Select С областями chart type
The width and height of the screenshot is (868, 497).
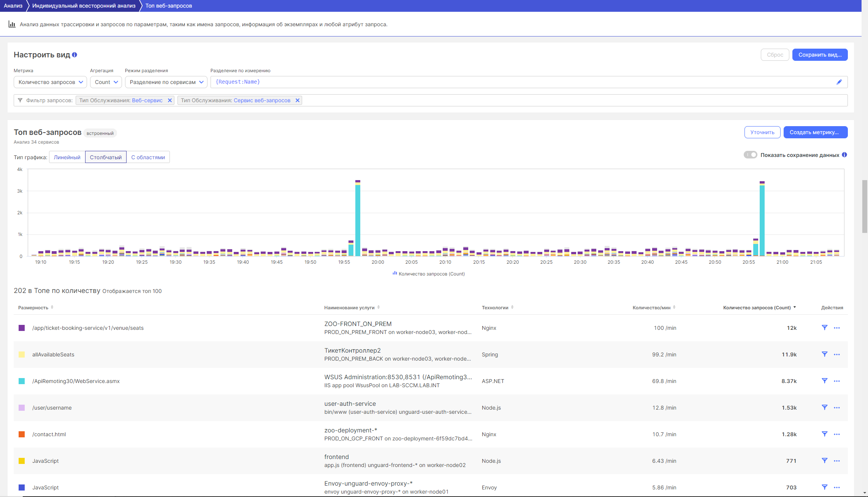click(x=148, y=157)
